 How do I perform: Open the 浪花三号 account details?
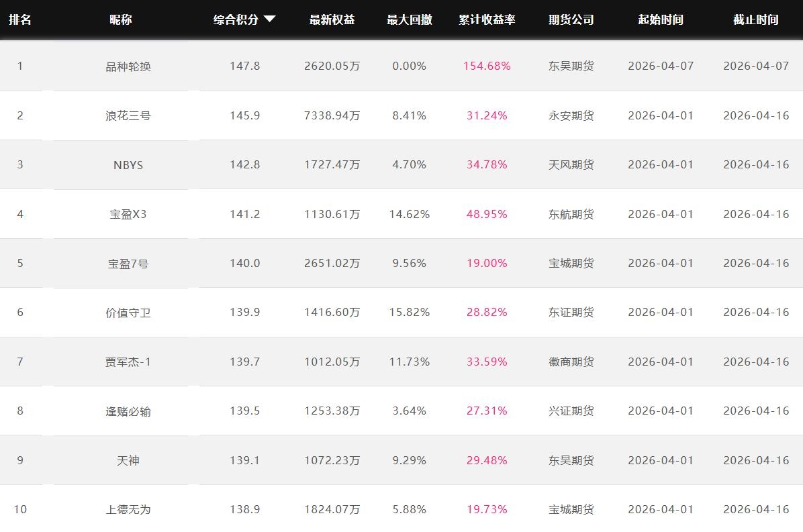[x=128, y=115]
